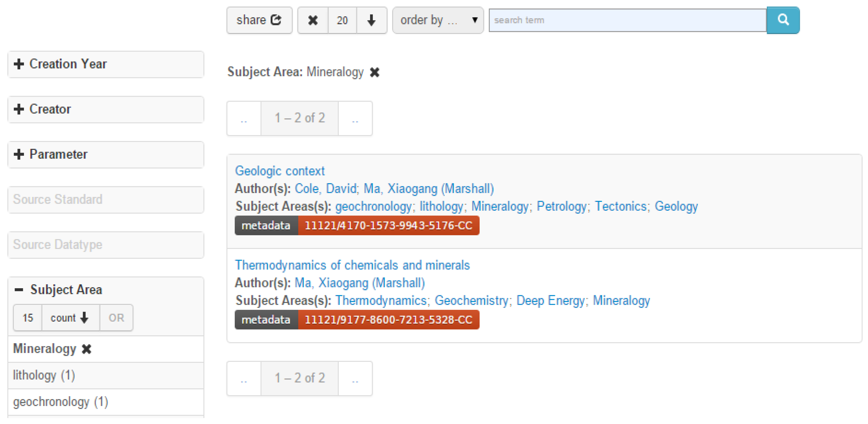The width and height of the screenshot is (868, 424).
Task: Click the metadata badge ending 5176-CC
Action: [357, 226]
